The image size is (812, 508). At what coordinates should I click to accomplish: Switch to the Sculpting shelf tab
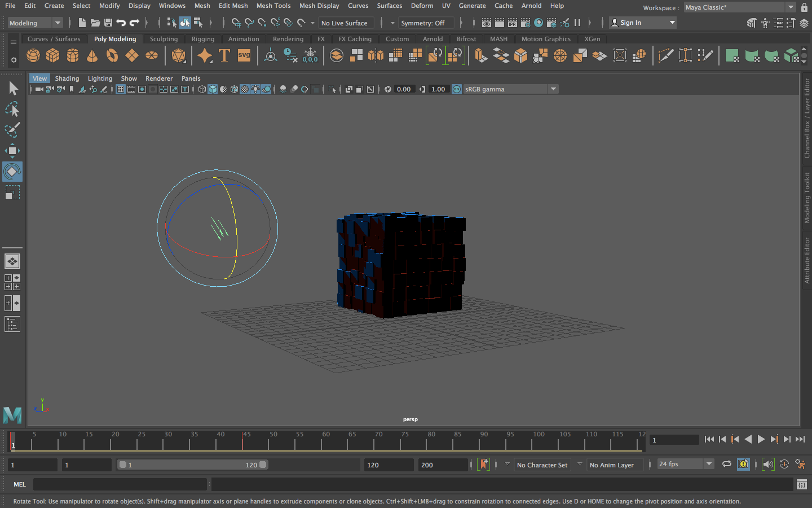click(164, 39)
